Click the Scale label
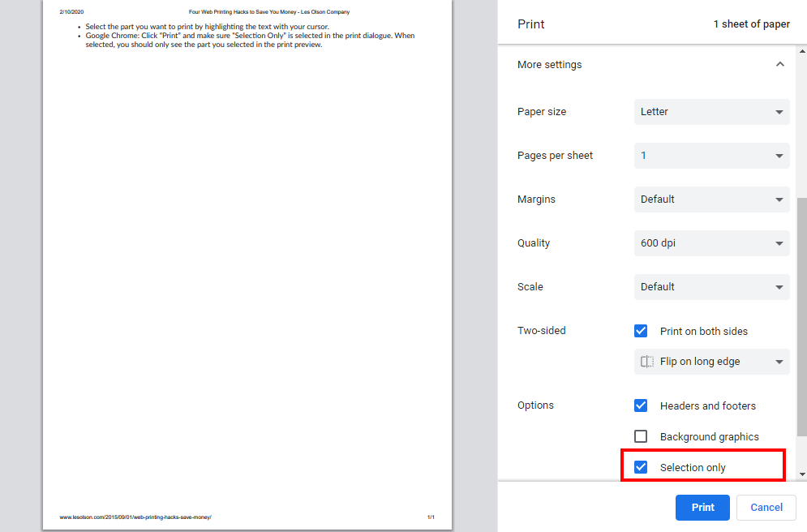 (530, 286)
